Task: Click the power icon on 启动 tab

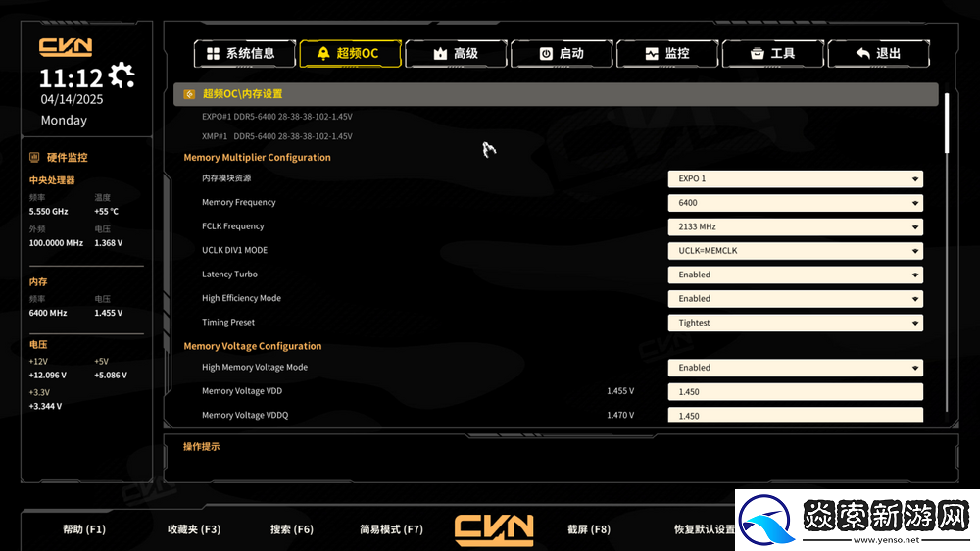Action: pyautogui.click(x=546, y=54)
